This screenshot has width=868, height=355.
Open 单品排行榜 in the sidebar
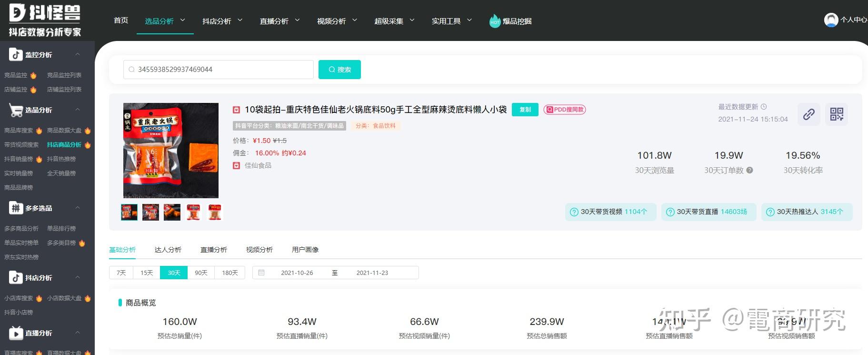(x=61, y=229)
